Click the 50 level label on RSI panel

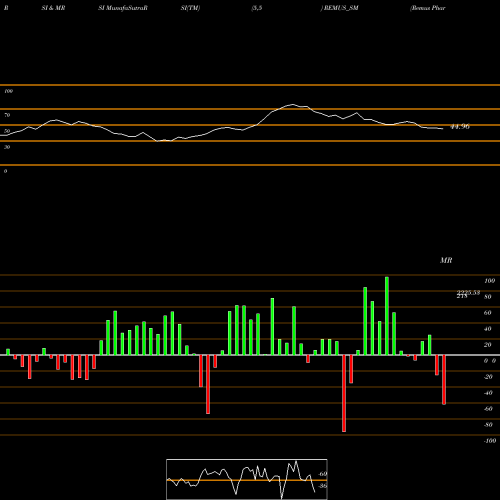coord(7,131)
